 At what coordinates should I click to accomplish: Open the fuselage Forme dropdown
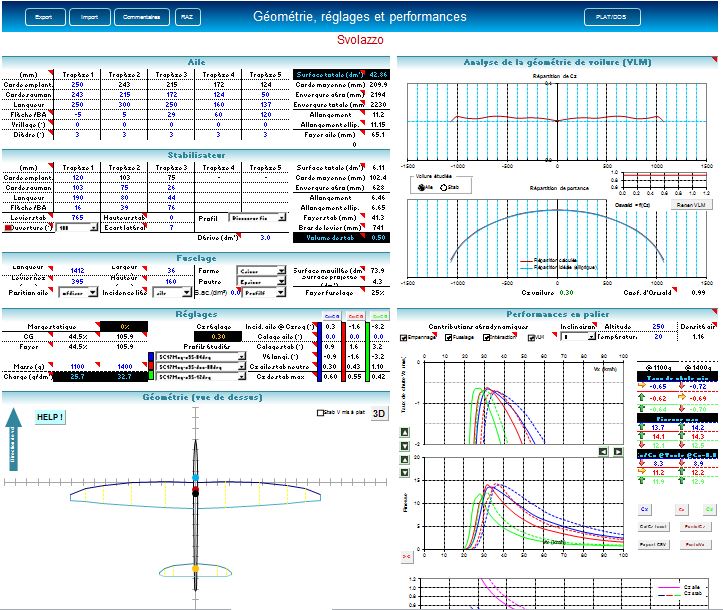pos(262,271)
